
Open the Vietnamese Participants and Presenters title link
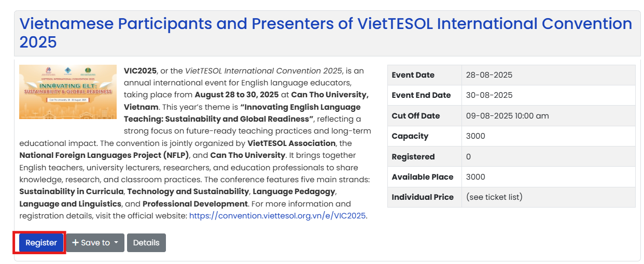pyautogui.click(x=326, y=33)
